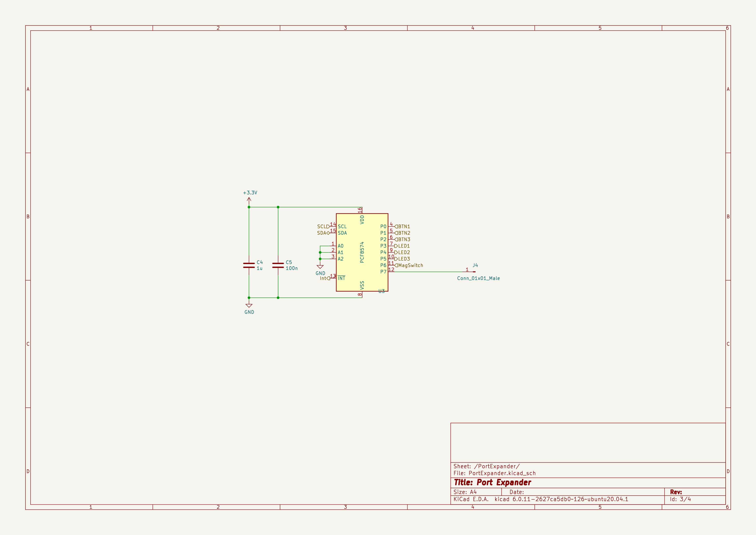Click the LED2 hierarchical label
Image resolution: width=756 pixels, height=535 pixels.
(x=402, y=252)
